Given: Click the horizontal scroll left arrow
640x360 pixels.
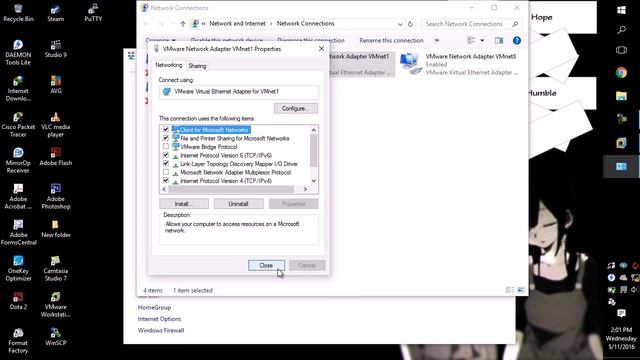Looking at the screenshot, I should 164,189.
